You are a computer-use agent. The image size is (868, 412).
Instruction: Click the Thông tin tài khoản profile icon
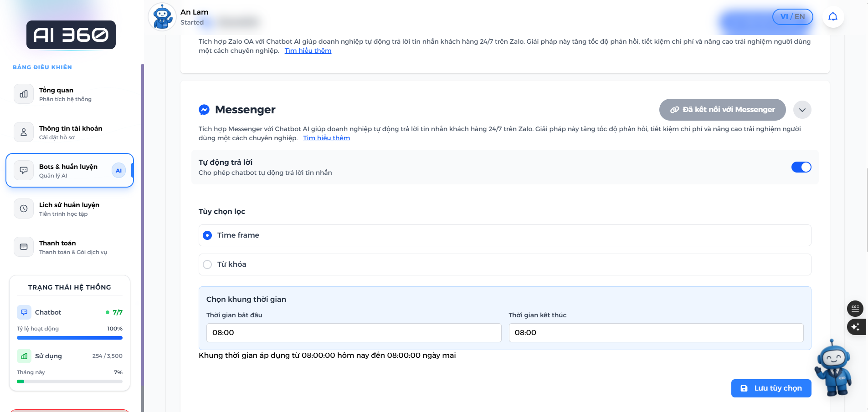(x=23, y=132)
